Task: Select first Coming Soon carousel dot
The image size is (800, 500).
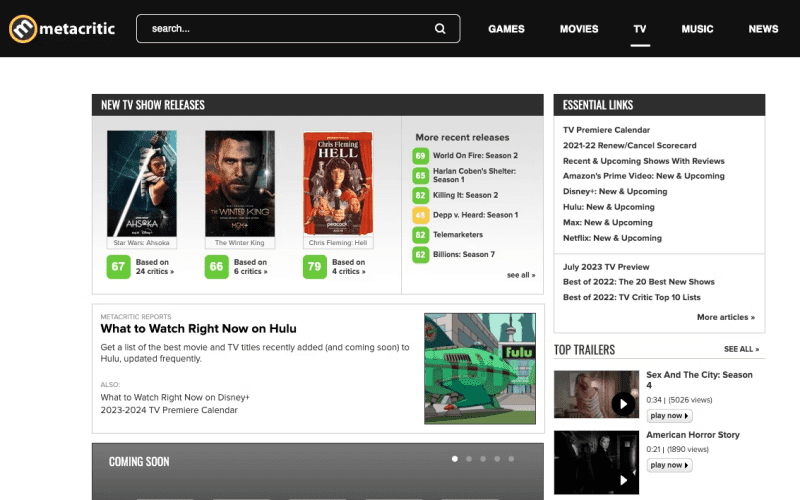Action: [x=455, y=459]
